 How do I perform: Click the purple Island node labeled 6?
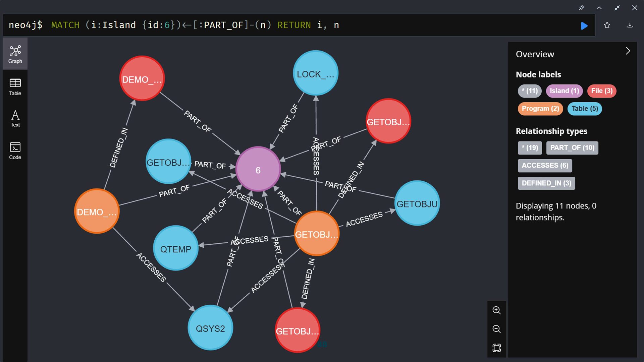tap(258, 170)
